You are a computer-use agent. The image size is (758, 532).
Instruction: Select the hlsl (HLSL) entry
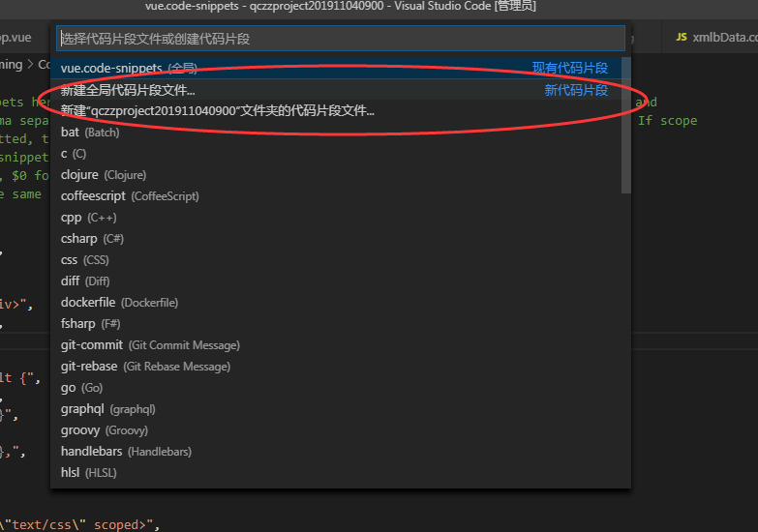click(336, 473)
